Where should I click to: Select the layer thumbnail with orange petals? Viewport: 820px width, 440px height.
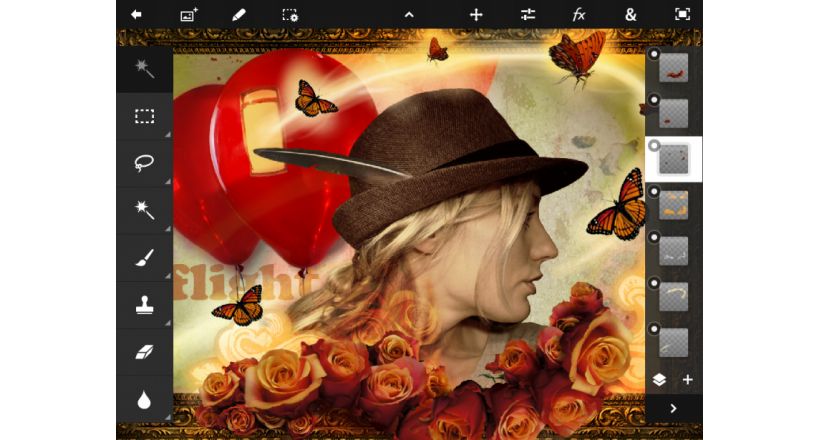coord(674,205)
